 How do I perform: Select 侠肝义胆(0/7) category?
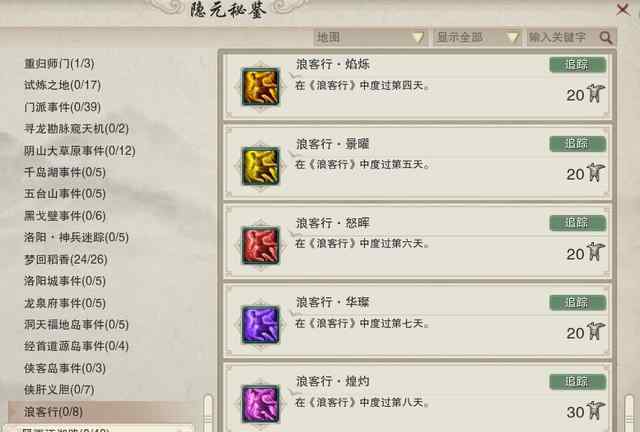[x=59, y=390]
